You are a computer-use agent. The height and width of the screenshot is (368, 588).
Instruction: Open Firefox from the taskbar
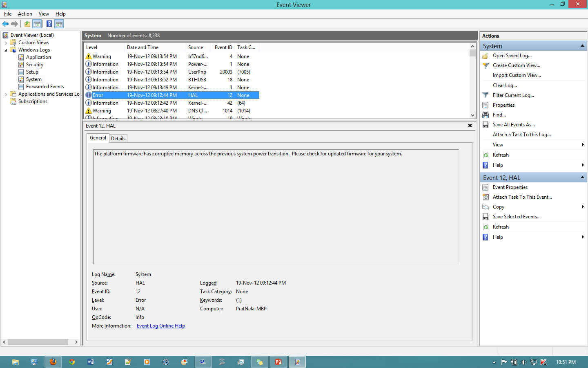pos(53,362)
